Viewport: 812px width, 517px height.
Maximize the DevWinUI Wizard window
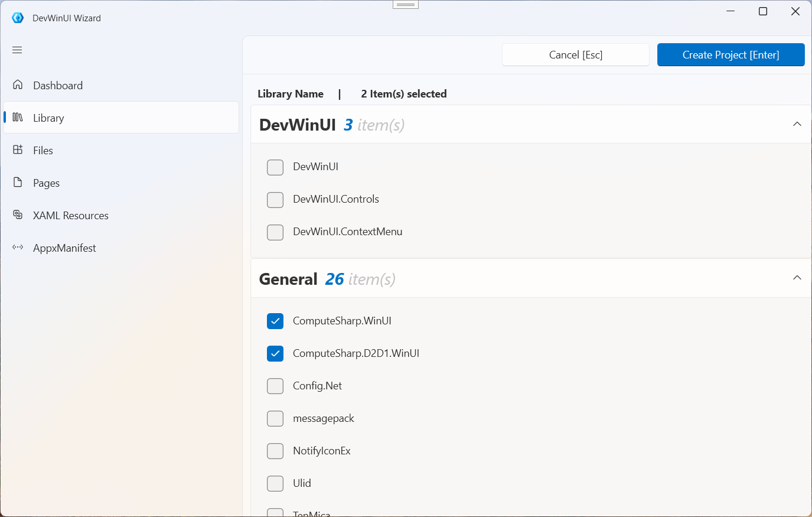tap(763, 11)
